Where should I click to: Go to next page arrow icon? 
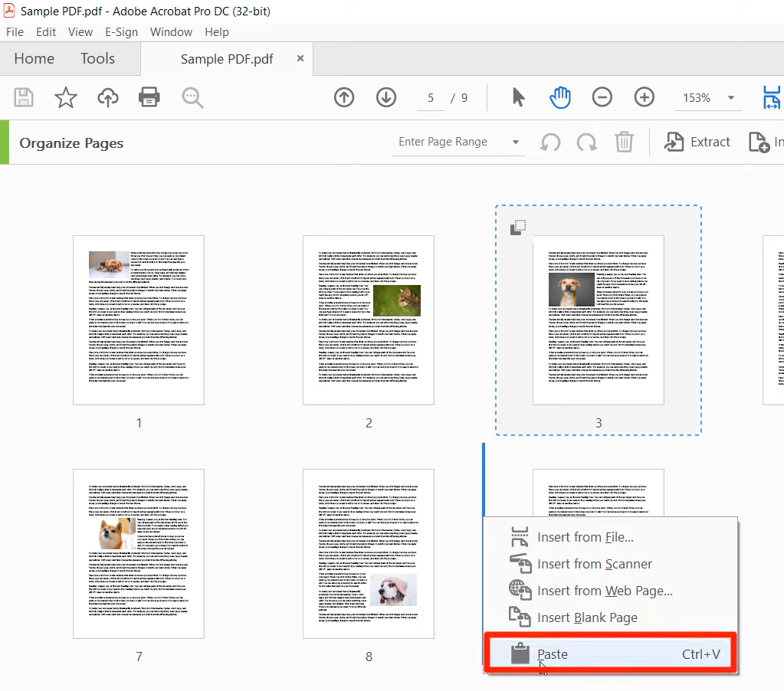pyautogui.click(x=386, y=97)
